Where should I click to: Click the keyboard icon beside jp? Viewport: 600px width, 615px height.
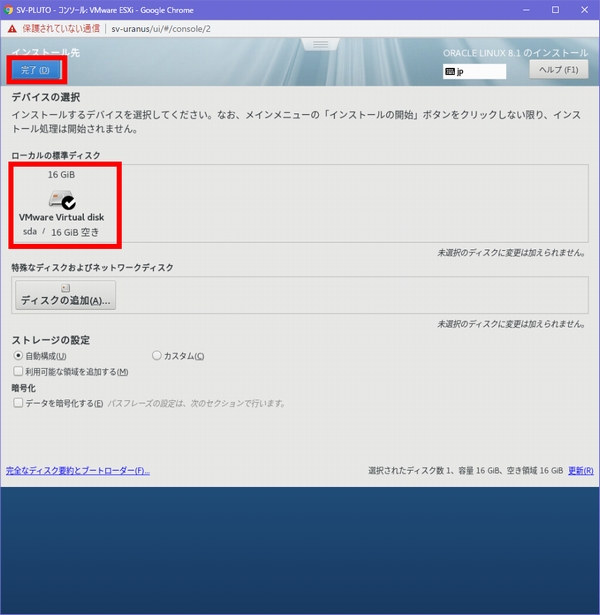[450, 71]
